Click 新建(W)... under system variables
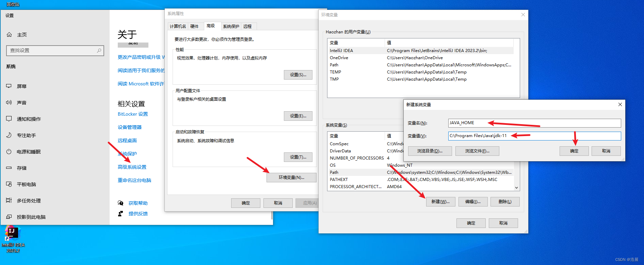The height and width of the screenshot is (265, 644). 440,202
